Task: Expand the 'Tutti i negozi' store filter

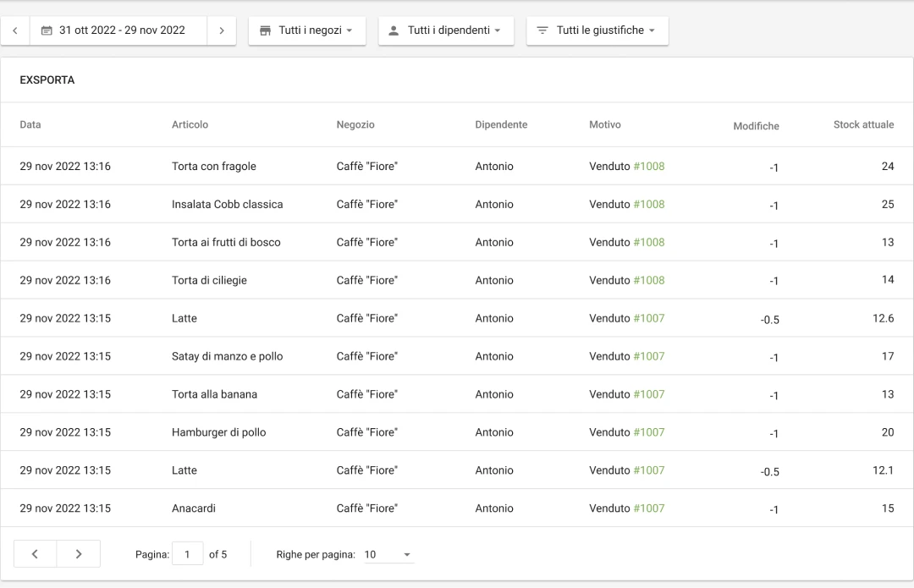Action: tap(307, 30)
